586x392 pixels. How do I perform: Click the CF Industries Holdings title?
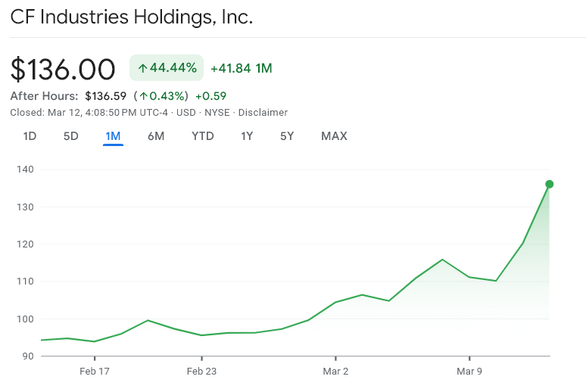click(131, 17)
